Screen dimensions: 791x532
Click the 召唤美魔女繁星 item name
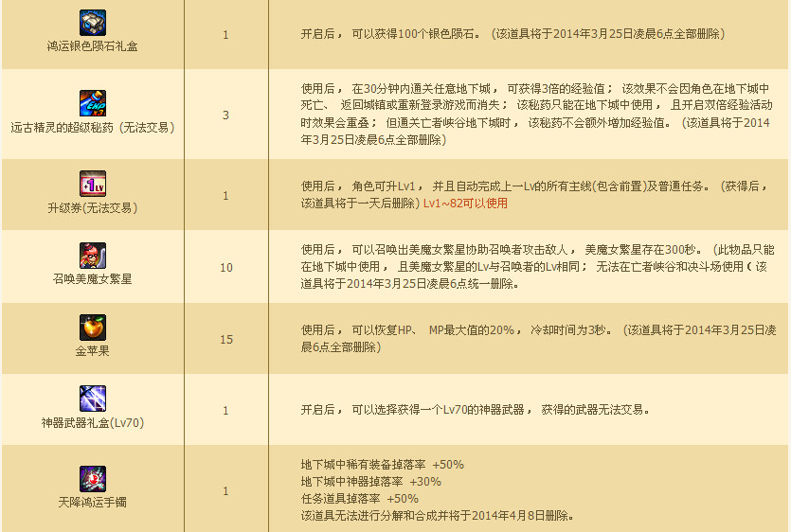[x=92, y=280]
